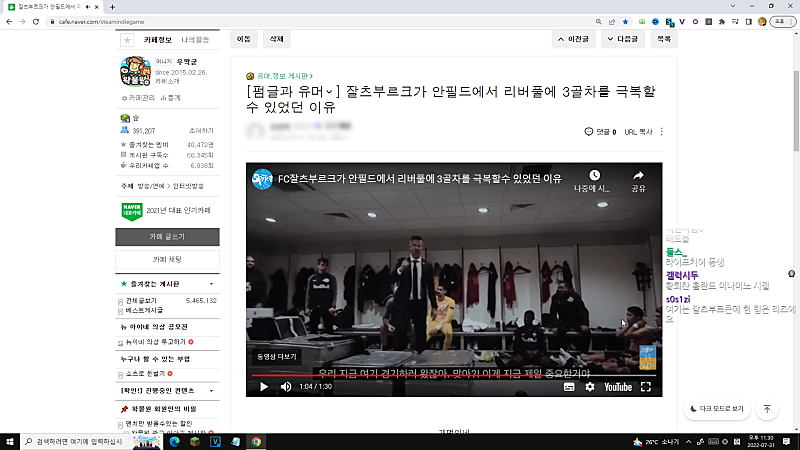Play the YouTube video
The height and width of the screenshot is (450, 800).
264,387
